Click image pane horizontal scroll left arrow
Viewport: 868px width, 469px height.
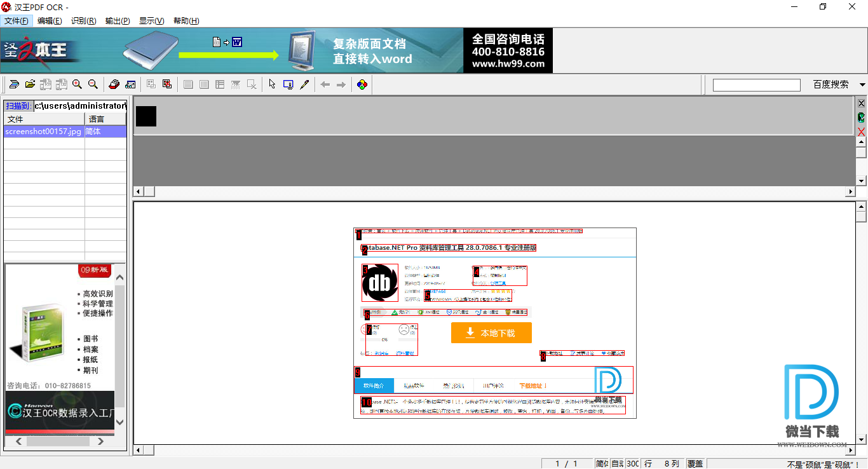coord(138,451)
